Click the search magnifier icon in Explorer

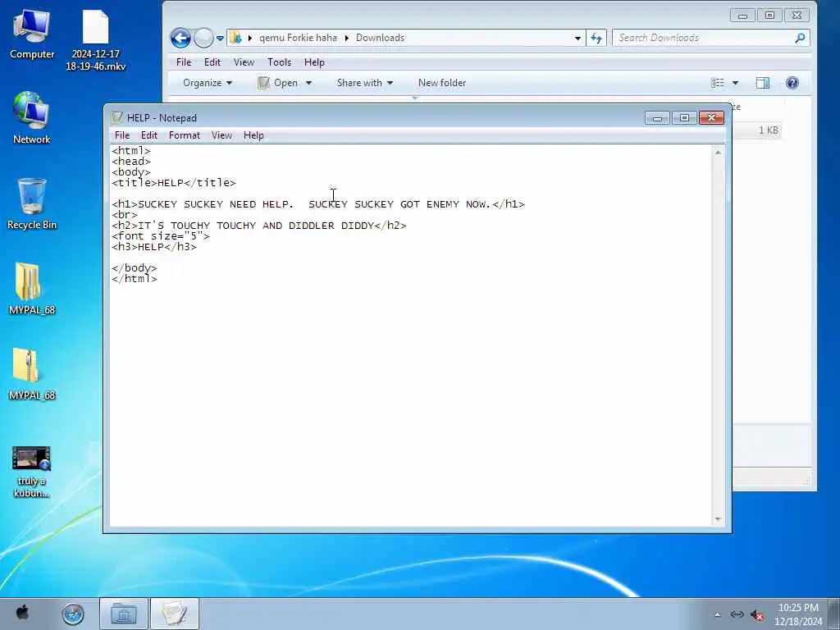[800, 38]
